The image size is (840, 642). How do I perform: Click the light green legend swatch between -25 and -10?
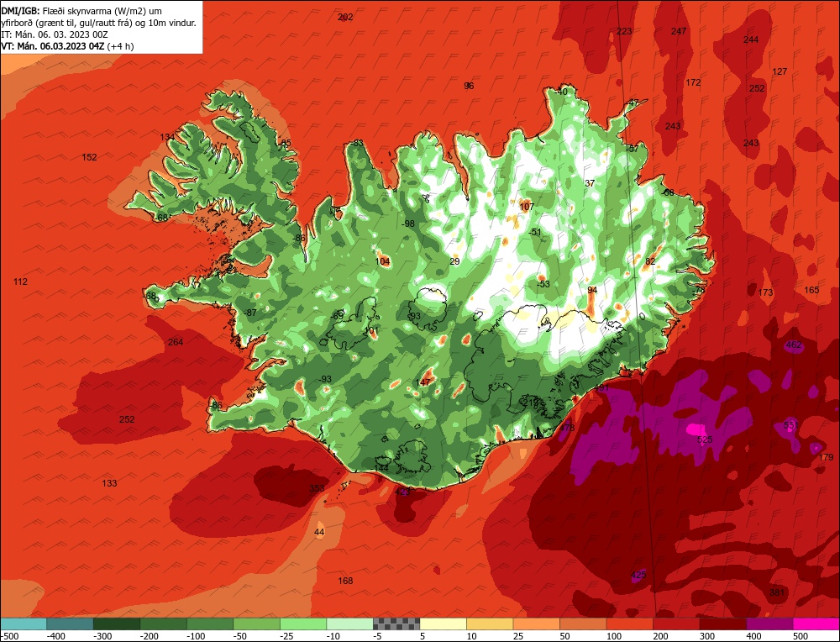coord(303,624)
